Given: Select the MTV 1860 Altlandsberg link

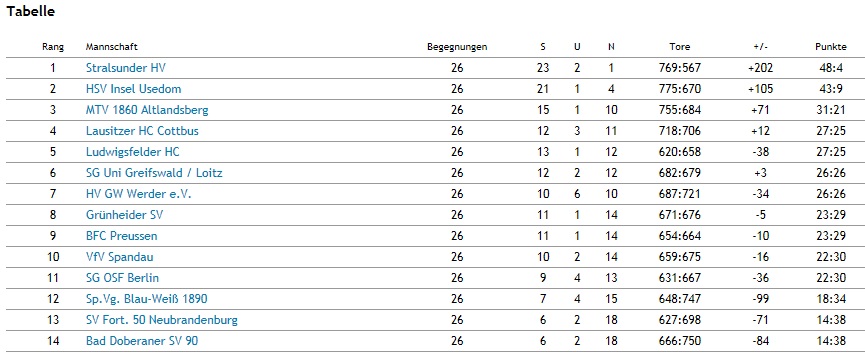Looking at the screenshot, I should (147, 110).
